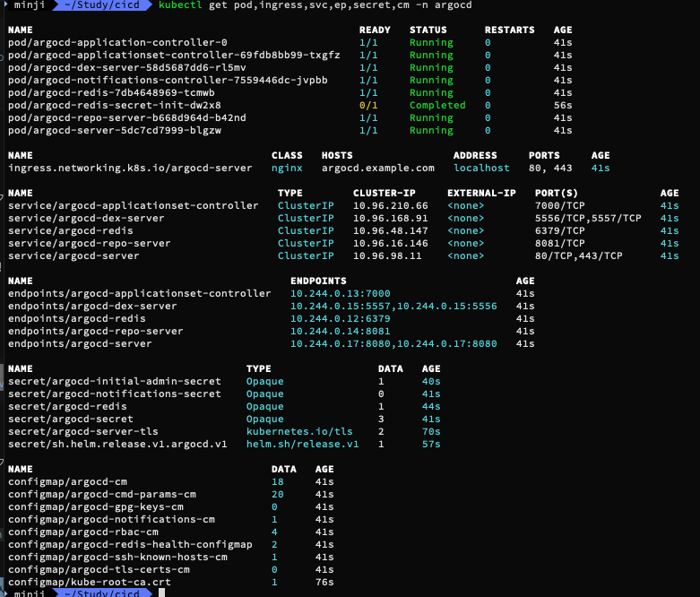Select secret/sh.helm.release.v1.argocd.v1 name
700x597 pixels.
point(117,444)
